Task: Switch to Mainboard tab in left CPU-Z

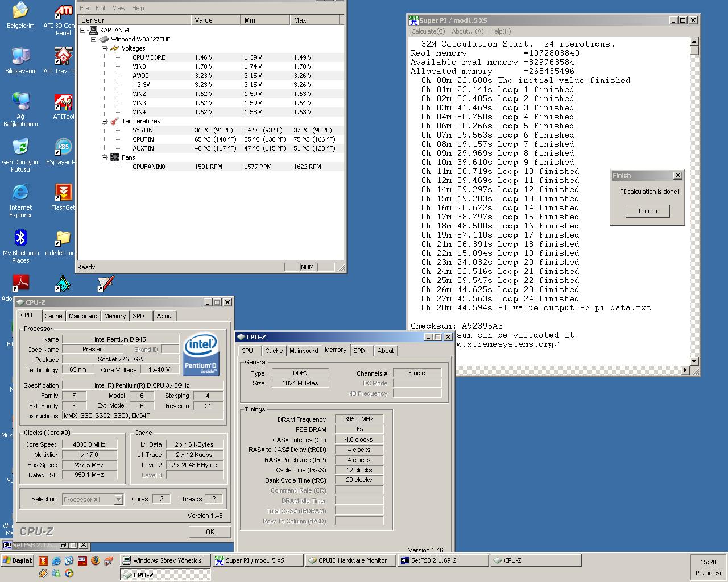Action: 83,316
